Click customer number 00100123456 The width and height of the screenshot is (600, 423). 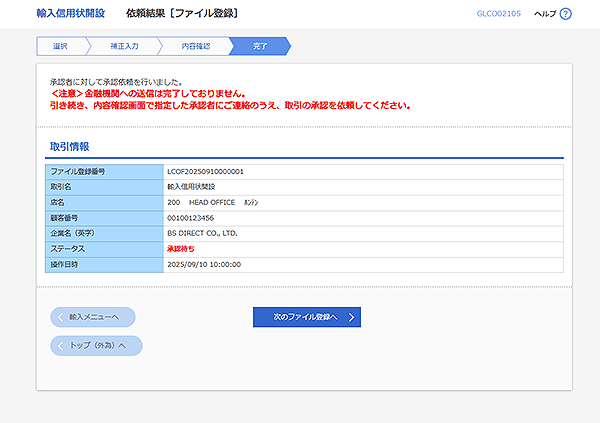point(191,218)
